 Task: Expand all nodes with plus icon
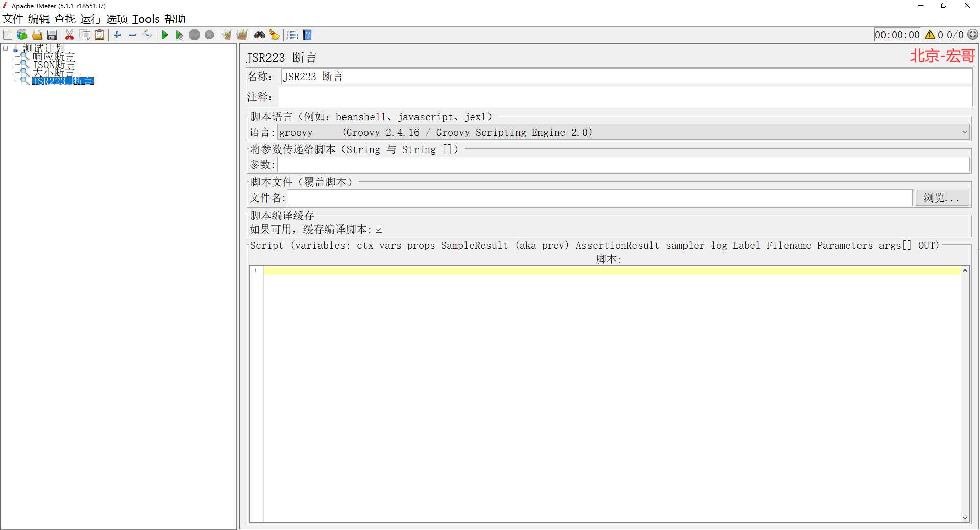pos(117,35)
